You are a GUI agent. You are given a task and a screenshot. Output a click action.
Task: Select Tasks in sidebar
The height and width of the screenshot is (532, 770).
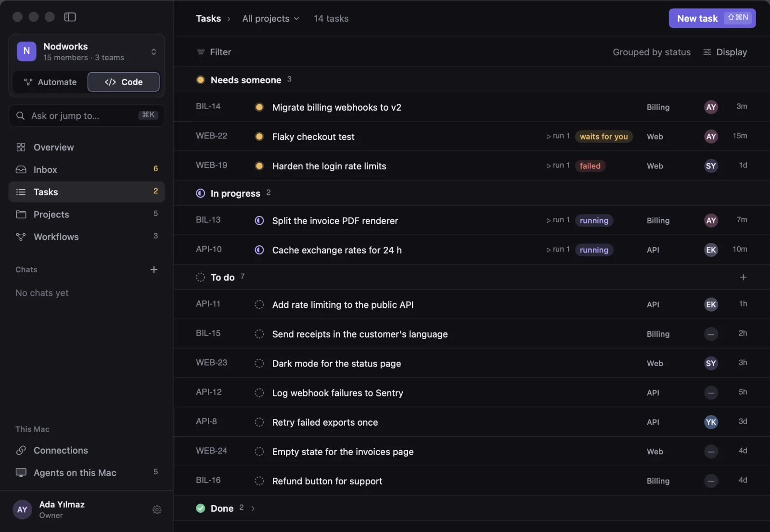pos(87,192)
